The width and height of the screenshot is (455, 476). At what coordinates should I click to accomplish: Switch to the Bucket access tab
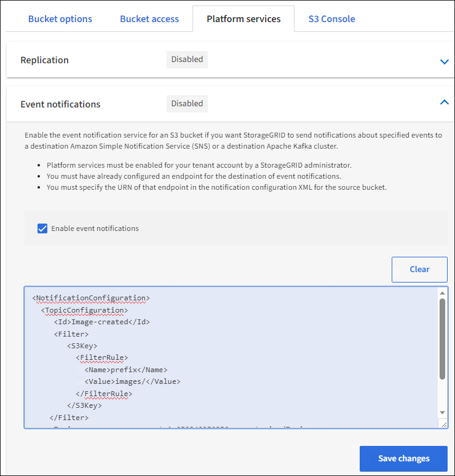(x=149, y=19)
